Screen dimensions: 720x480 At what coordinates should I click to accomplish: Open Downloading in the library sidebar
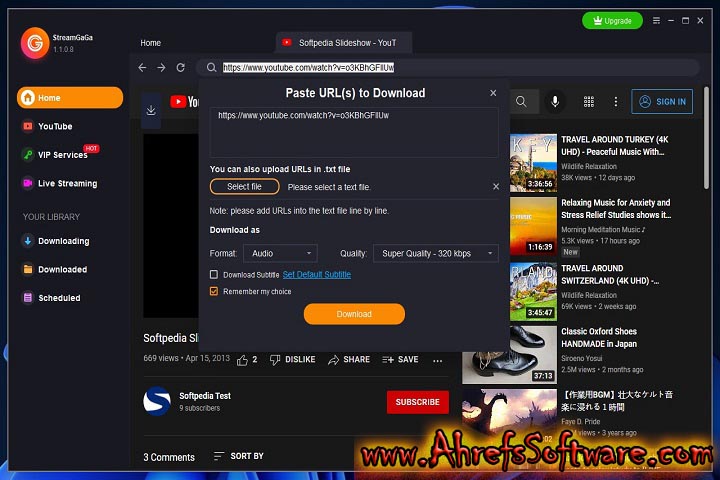(63, 241)
